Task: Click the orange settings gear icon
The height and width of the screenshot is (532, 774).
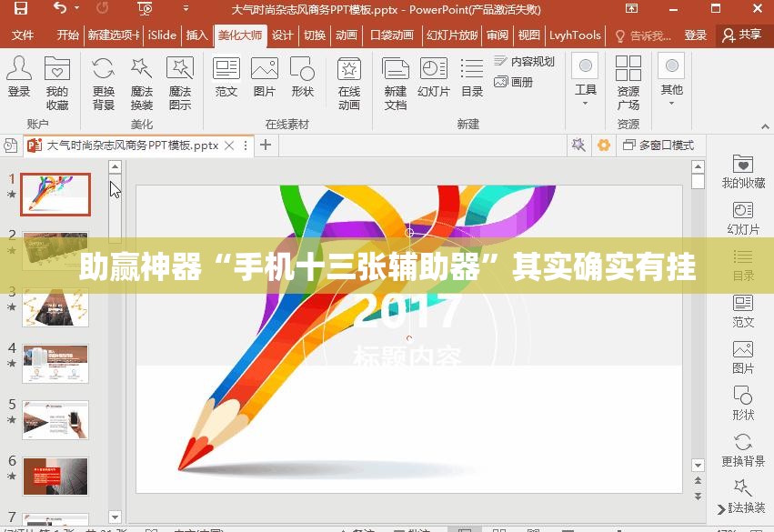Action: [x=604, y=146]
